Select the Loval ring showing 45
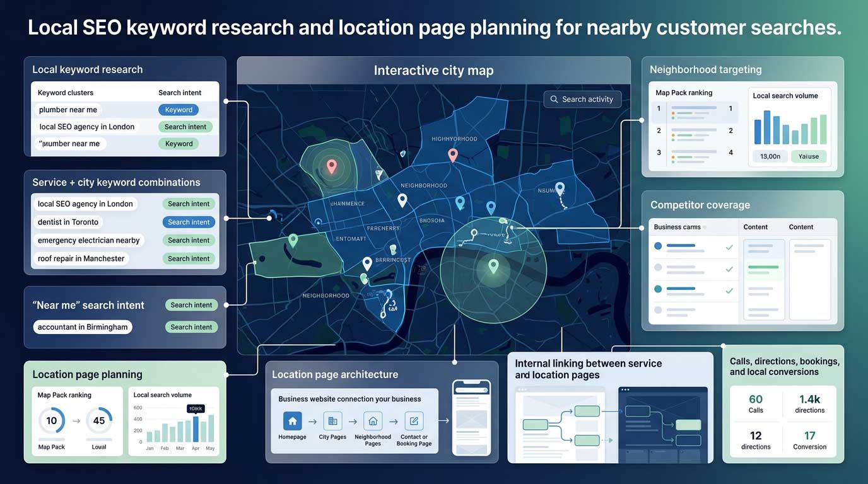This screenshot has width=868, height=484. pos(99,420)
